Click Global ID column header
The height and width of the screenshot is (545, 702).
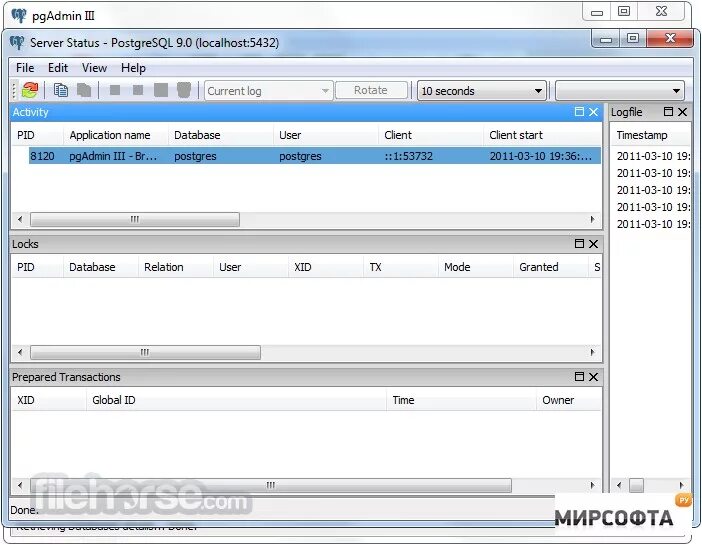[236, 400]
